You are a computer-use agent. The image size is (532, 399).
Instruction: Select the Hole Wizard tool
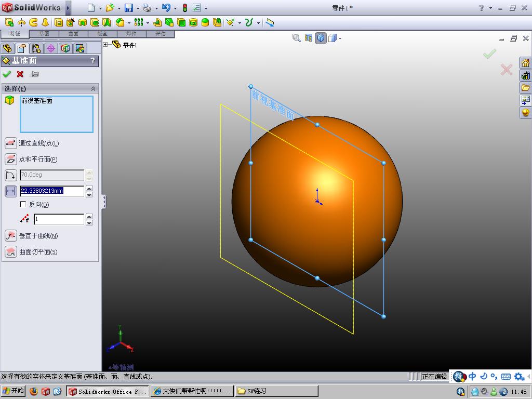[x=71, y=23]
